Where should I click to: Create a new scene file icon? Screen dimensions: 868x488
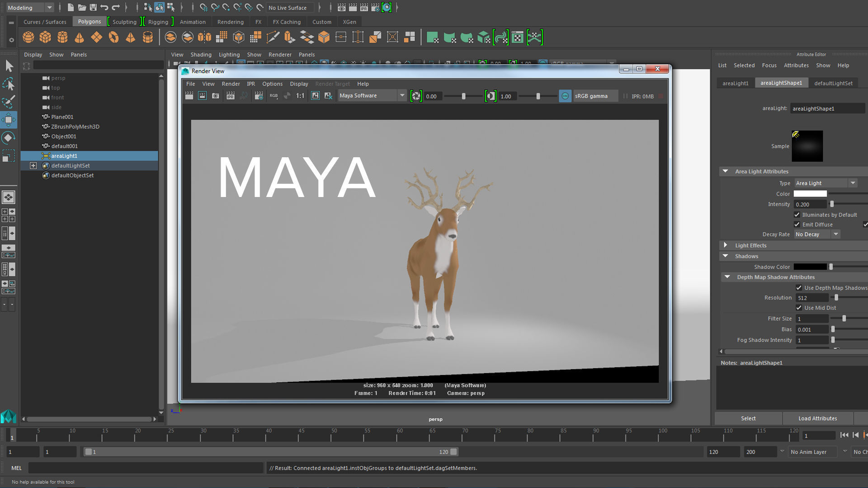click(x=71, y=7)
